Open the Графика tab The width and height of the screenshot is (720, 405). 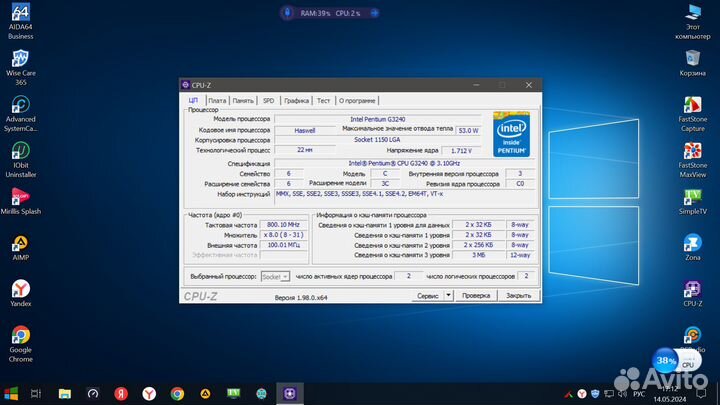click(x=296, y=101)
